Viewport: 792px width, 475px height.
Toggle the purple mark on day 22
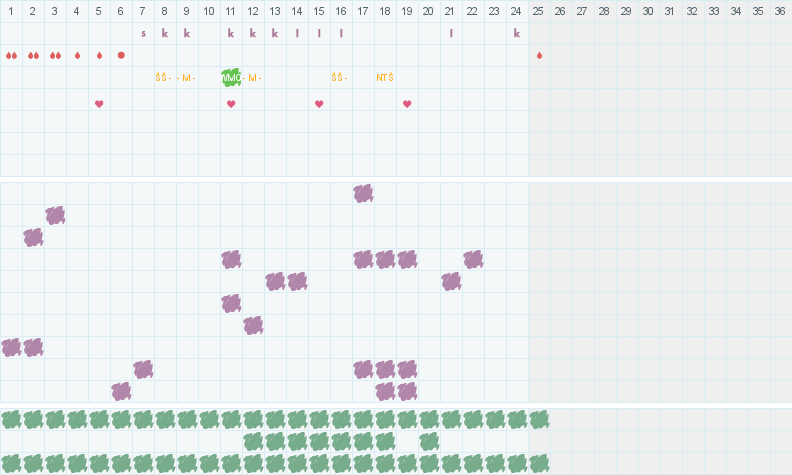tap(473, 259)
